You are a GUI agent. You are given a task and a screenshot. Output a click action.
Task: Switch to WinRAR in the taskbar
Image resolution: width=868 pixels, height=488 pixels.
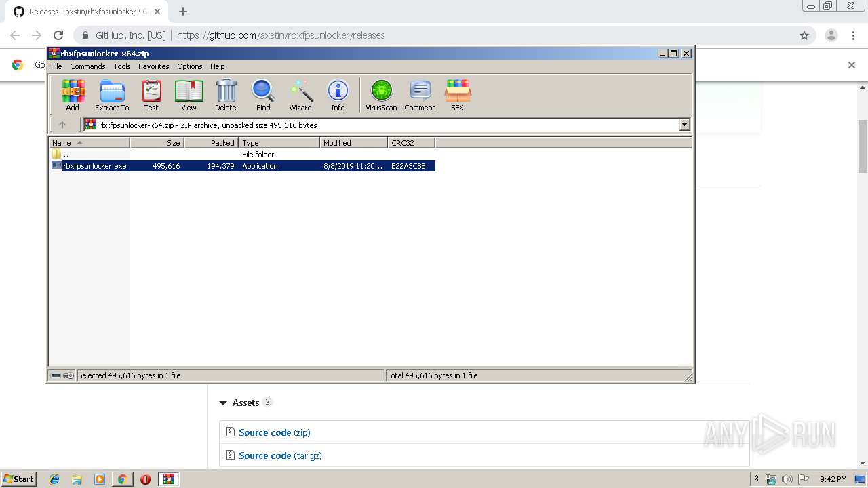click(168, 479)
